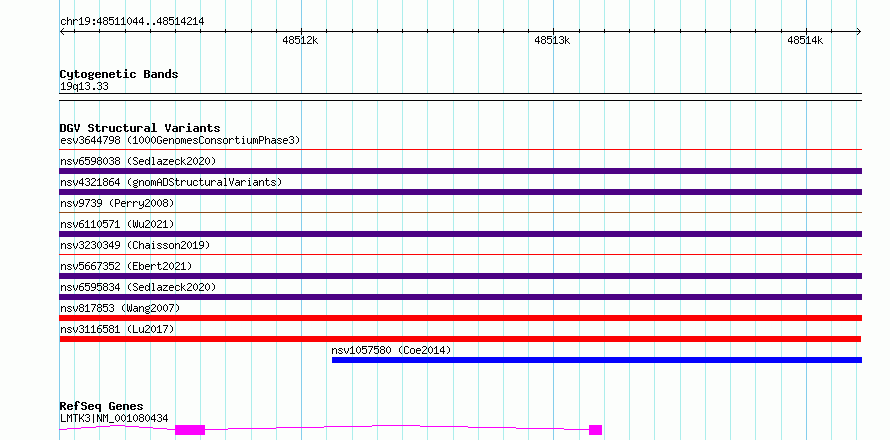This screenshot has height=440, width=890.
Task: Click the nsv6110571 (Wu2021) text label
Action: [117, 224]
